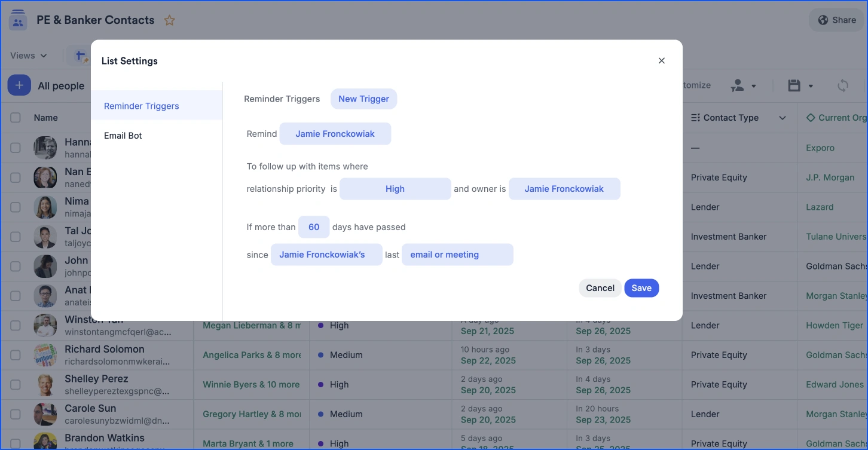Screen dimensions: 868x450
Task: Click the refresh sync icon
Action: pyautogui.click(x=843, y=86)
